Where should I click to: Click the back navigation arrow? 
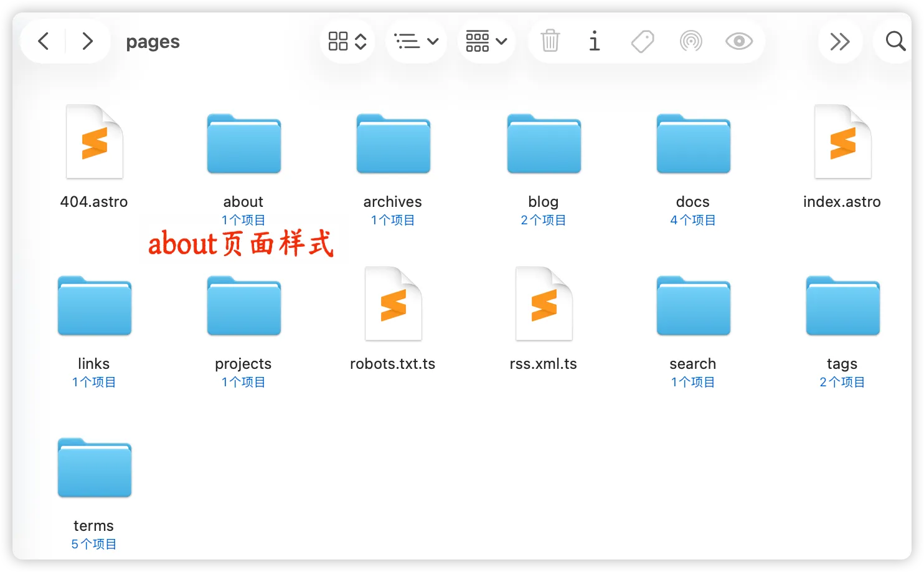coord(44,42)
